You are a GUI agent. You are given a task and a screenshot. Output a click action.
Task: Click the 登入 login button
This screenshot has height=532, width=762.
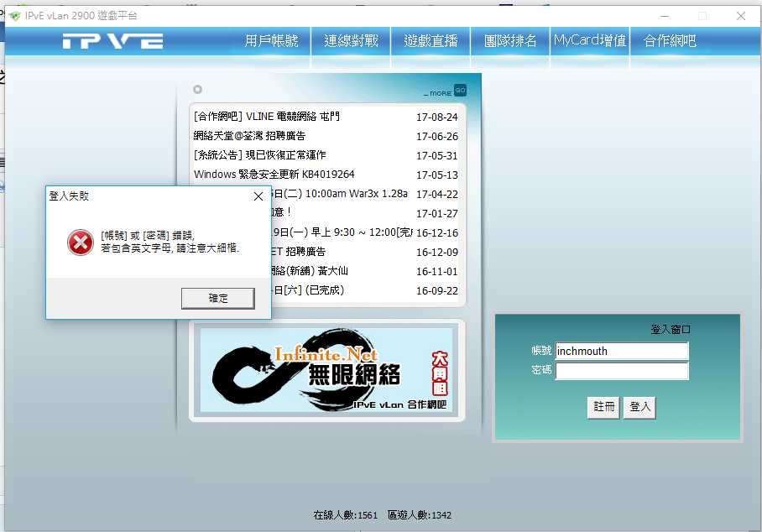(x=639, y=407)
